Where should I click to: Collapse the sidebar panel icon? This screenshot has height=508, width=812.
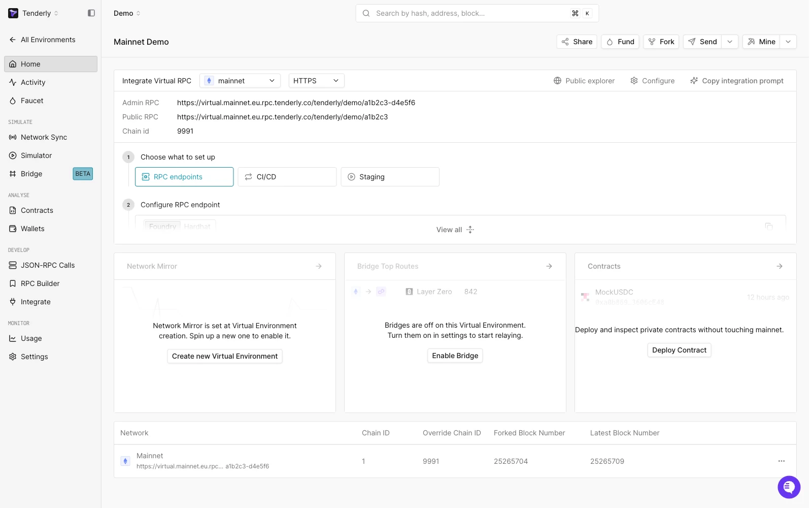pos(91,13)
